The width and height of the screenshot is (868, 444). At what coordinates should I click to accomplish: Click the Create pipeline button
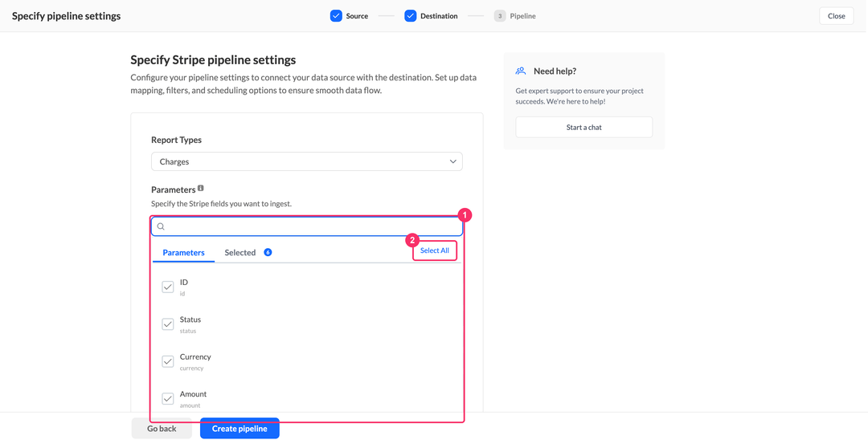[x=240, y=429]
